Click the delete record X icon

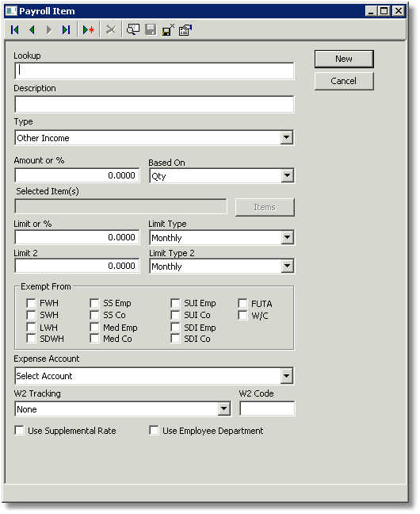111,30
